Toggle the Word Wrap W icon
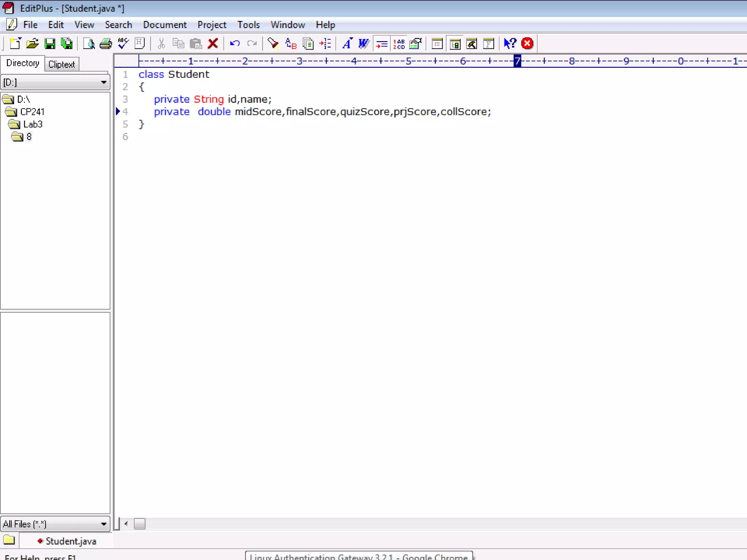 (364, 44)
